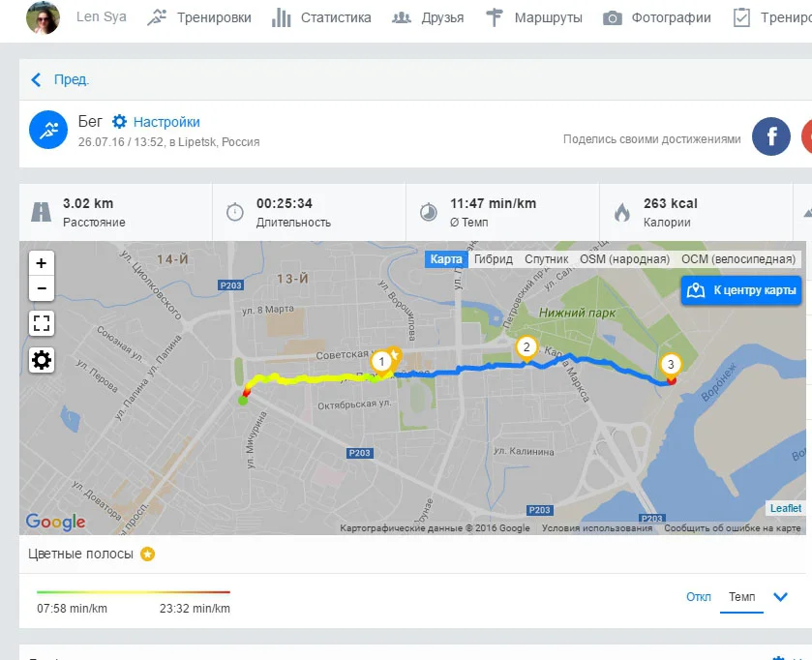Go to the Друзья section

click(x=442, y=17)
